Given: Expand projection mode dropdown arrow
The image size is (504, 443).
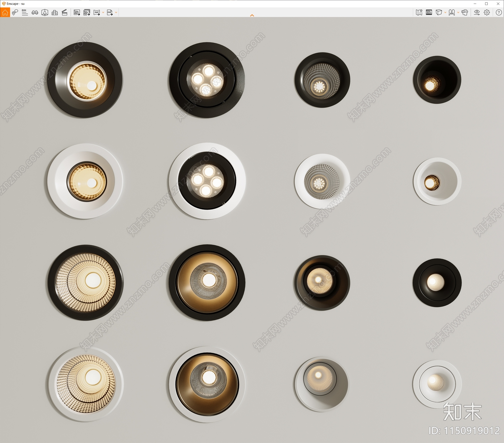Looking at the screenshot, I should [x=445, y=13].
